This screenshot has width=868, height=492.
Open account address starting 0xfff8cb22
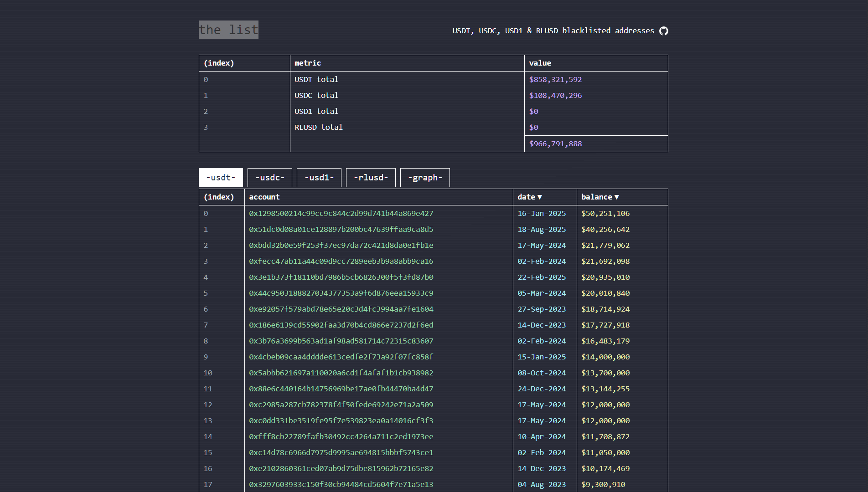341,437
